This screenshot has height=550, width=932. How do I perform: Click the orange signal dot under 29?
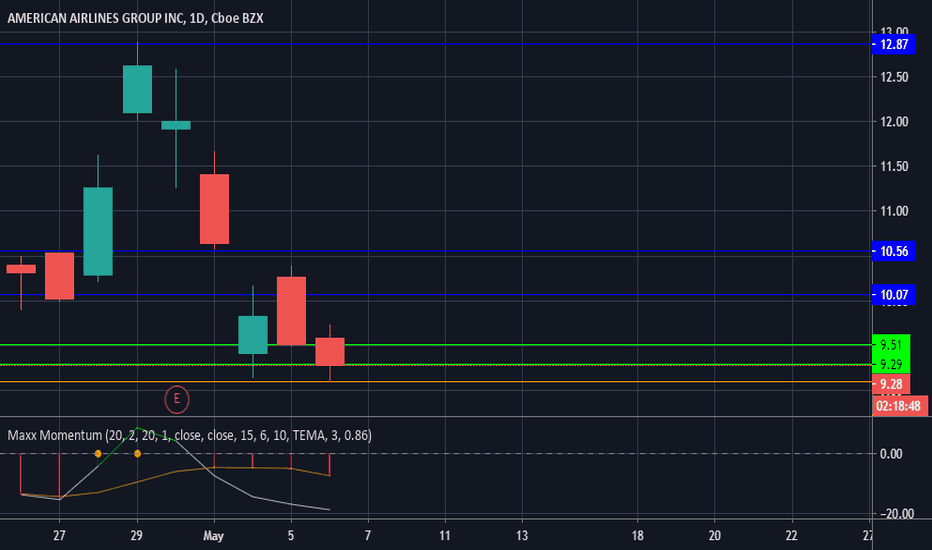137,454
